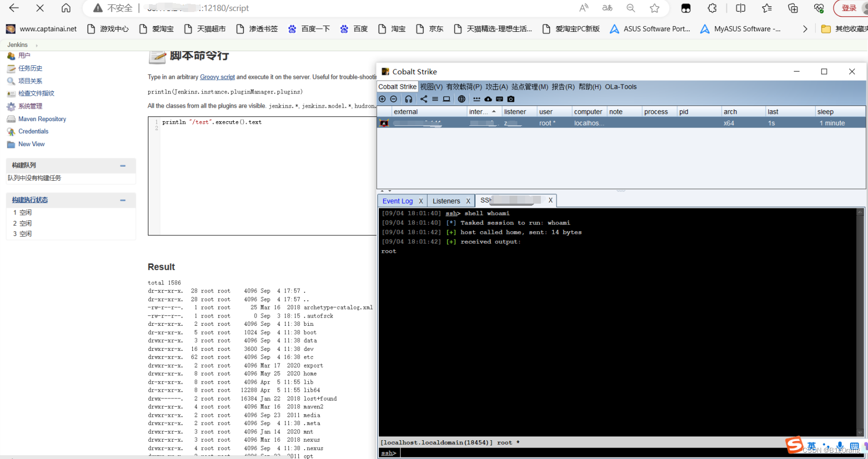This screenshot has height=459, width=868.
Task: Open 视图(V) menu
Action: 431,87
